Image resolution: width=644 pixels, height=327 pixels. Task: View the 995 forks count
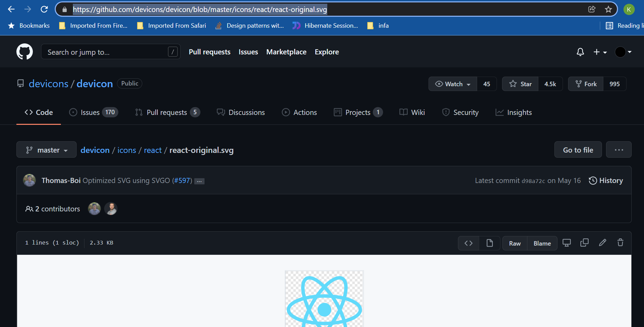tap(615, 84)
